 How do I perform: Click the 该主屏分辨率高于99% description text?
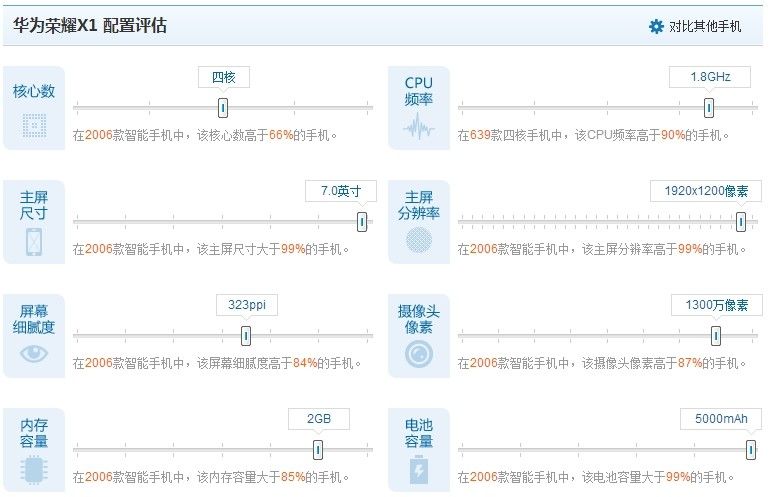click(x=642, y=249)
